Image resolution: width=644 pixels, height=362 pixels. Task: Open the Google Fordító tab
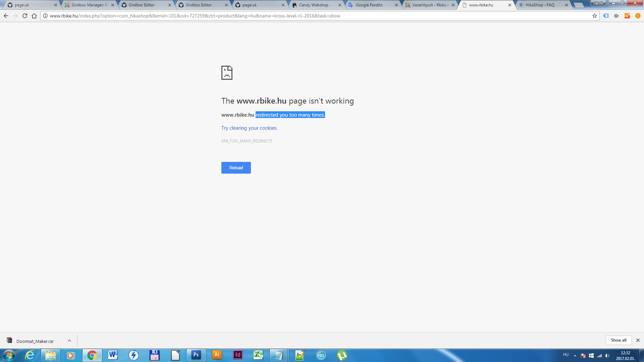point(369,5)
